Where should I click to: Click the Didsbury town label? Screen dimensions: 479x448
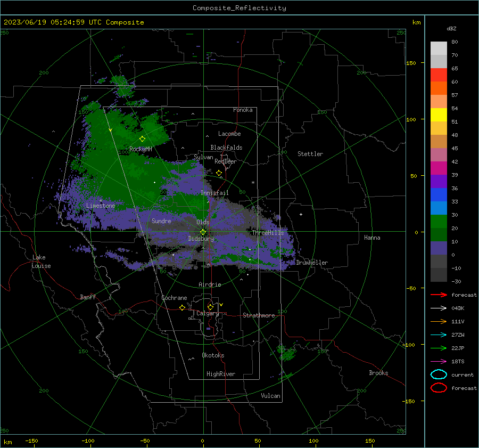[x=201, y=239]
